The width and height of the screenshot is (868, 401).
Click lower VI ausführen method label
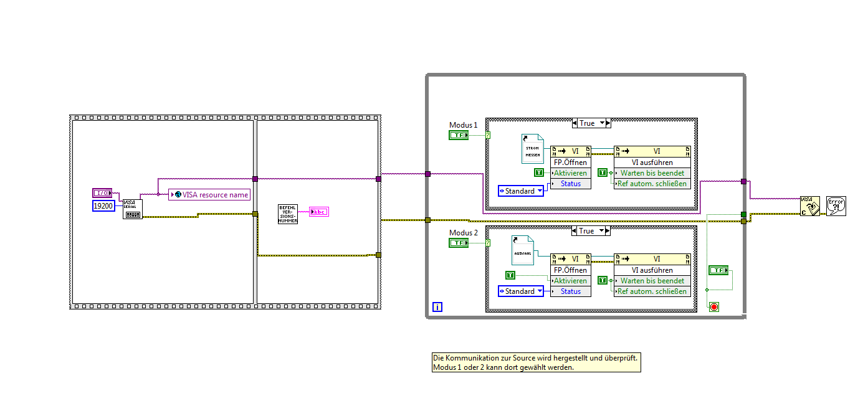pos(652,270)
